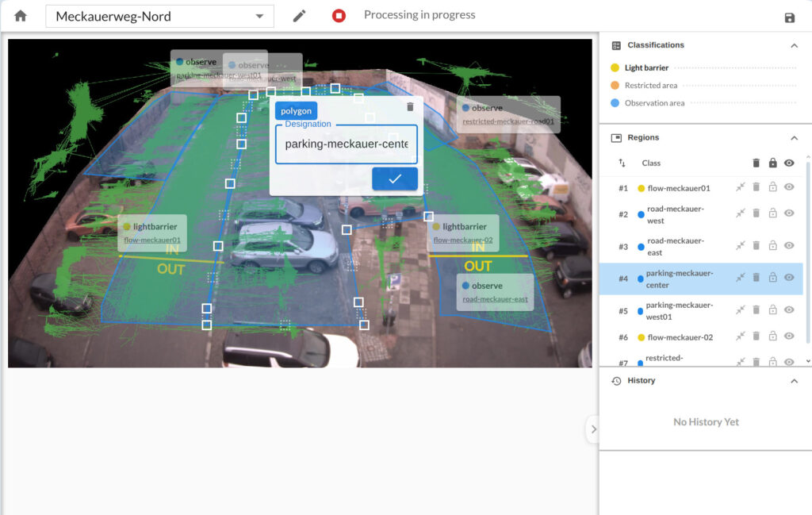Save using the floppy disk icon
812x515 pixels.
click(x=789, y=18)
